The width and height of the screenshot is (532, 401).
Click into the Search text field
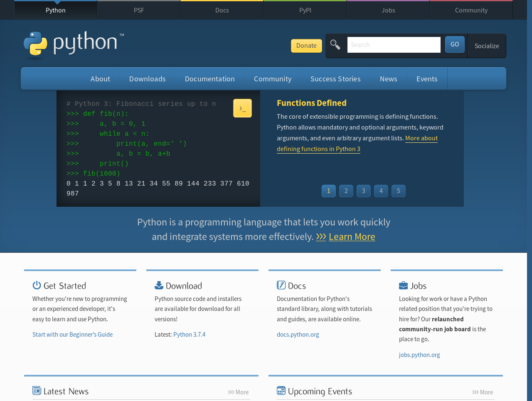click(x=394, y=45)
